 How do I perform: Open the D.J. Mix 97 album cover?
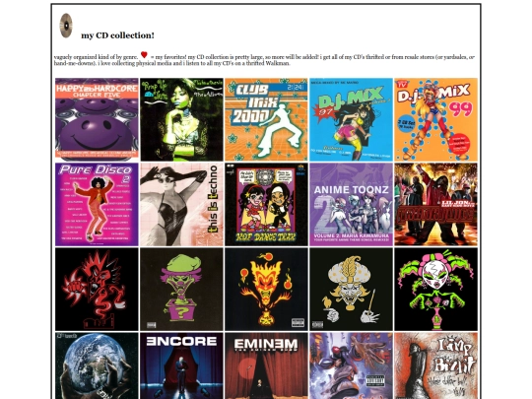[351, 119]
